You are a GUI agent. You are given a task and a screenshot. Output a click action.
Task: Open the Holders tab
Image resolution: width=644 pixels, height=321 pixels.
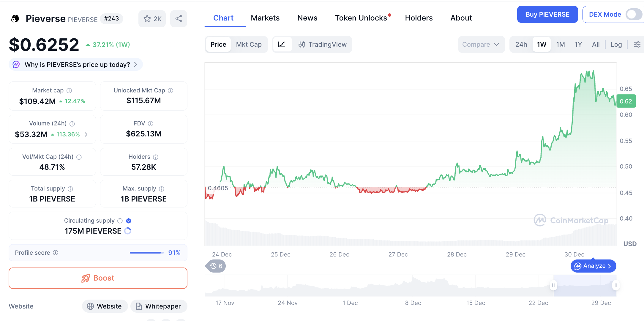pos(419,18)
